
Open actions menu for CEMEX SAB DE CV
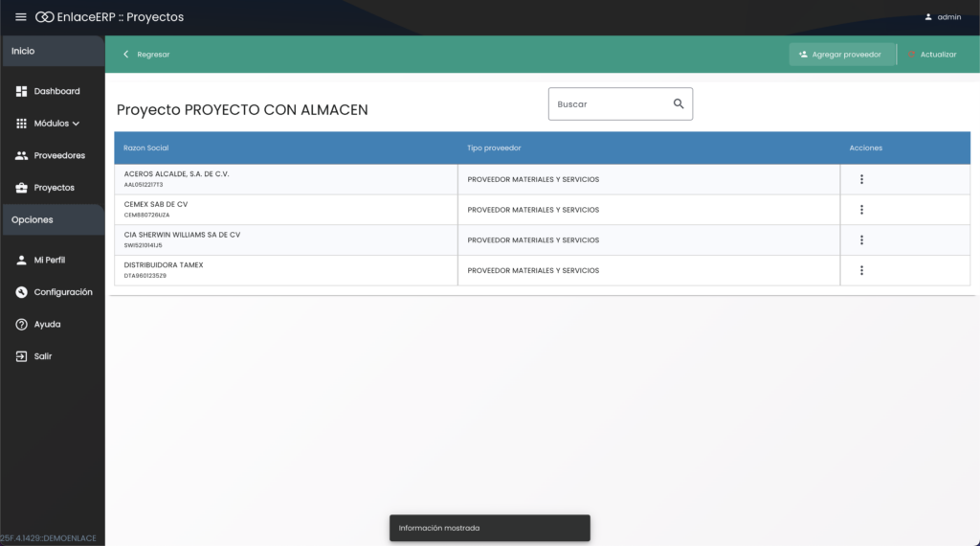[861, 210]
